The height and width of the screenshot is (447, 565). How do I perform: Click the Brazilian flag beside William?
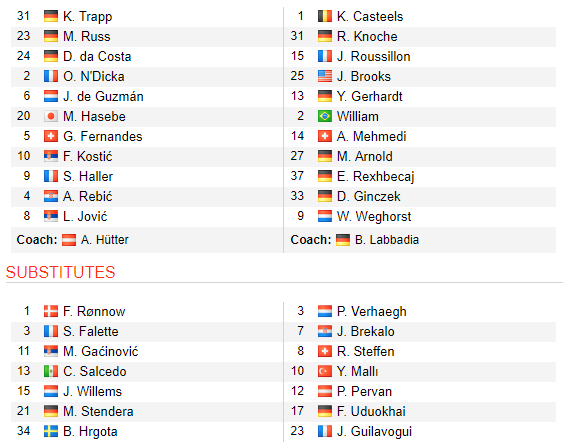(x=325, y=116)
